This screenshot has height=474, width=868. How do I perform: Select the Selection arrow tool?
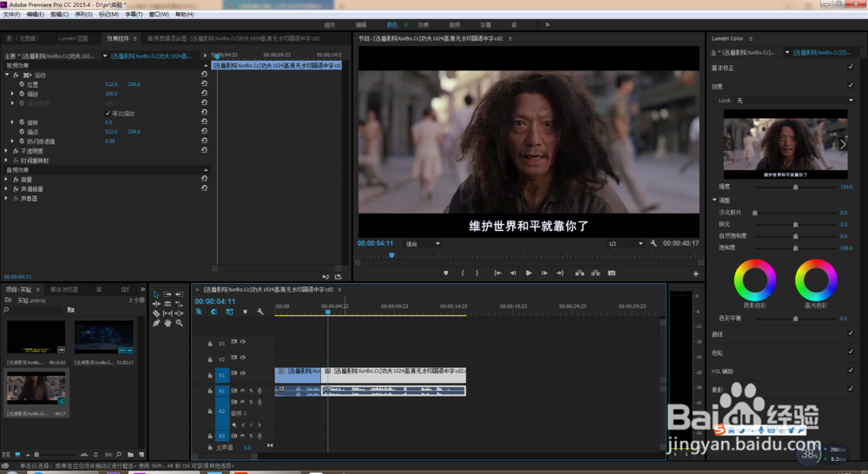(x=156, y=294)
